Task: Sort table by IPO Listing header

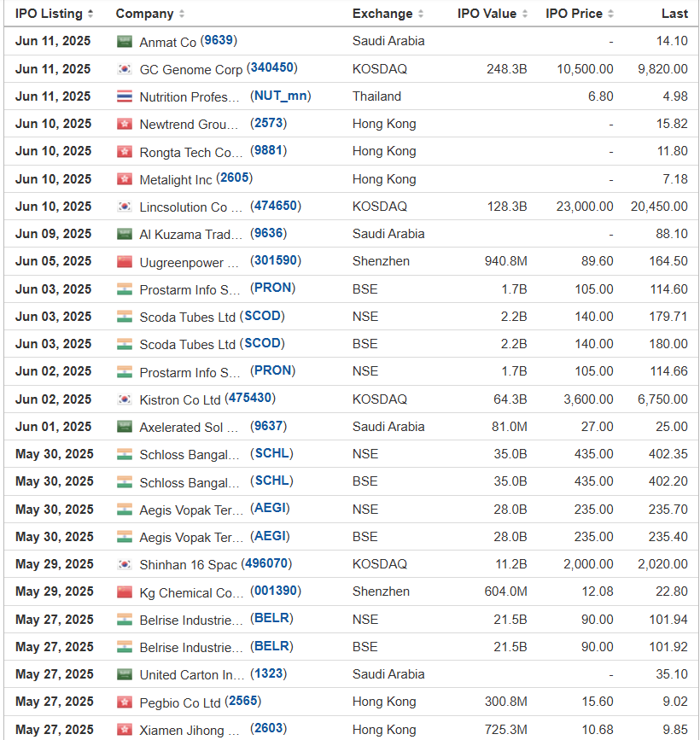Action: pyautogui.click(x=49, y=14)
